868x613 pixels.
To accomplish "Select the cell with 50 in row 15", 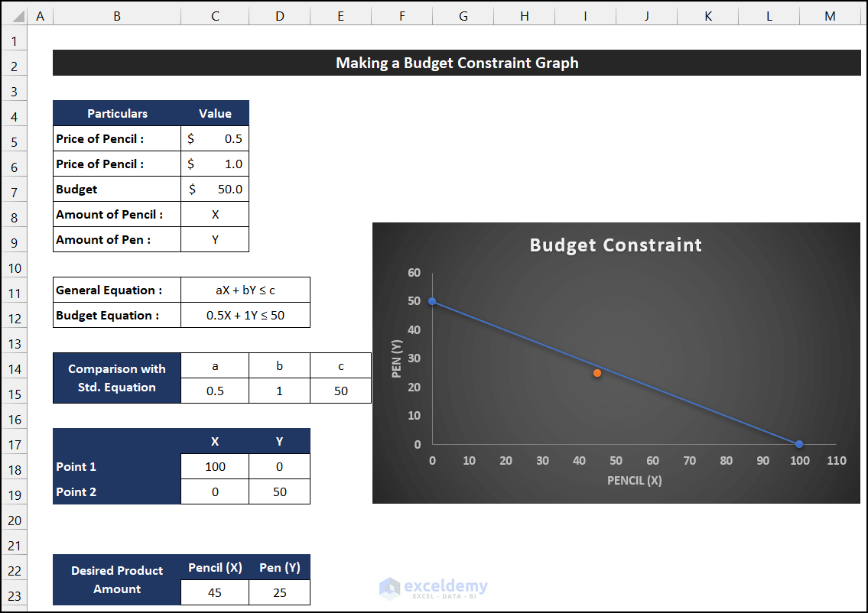I will pos(341,391).
